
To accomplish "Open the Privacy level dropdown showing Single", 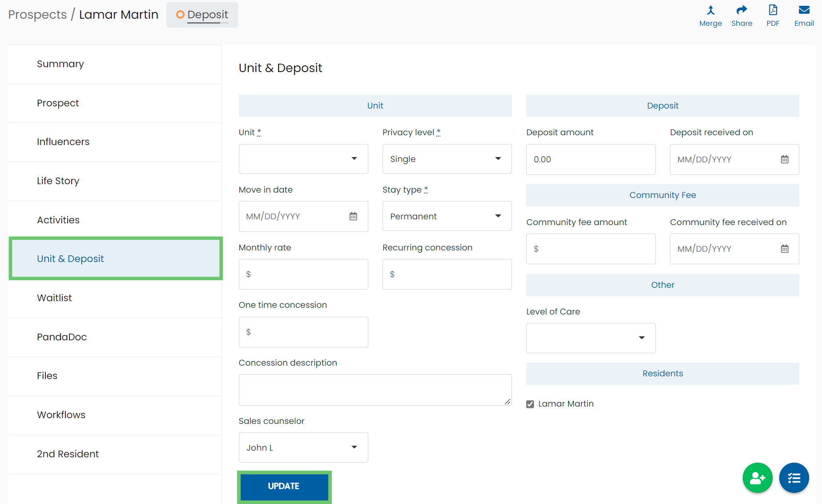I will coord(447,159).
